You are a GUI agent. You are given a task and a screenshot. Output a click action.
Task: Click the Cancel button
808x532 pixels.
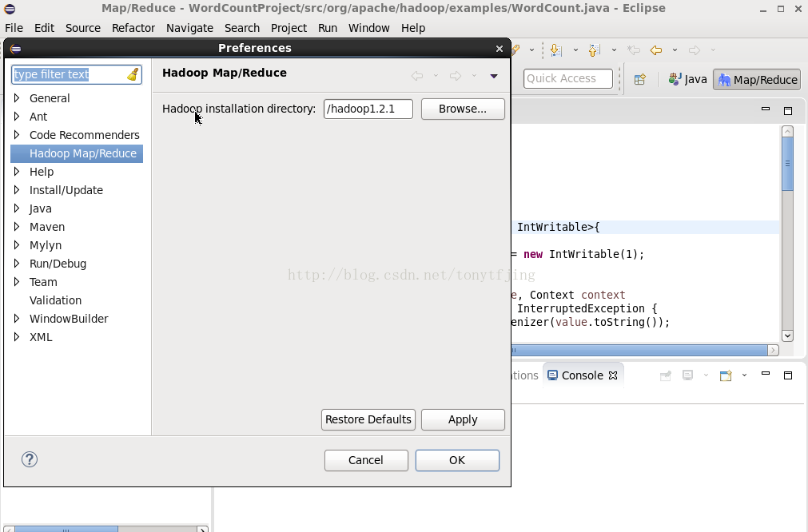coord(366,460)
